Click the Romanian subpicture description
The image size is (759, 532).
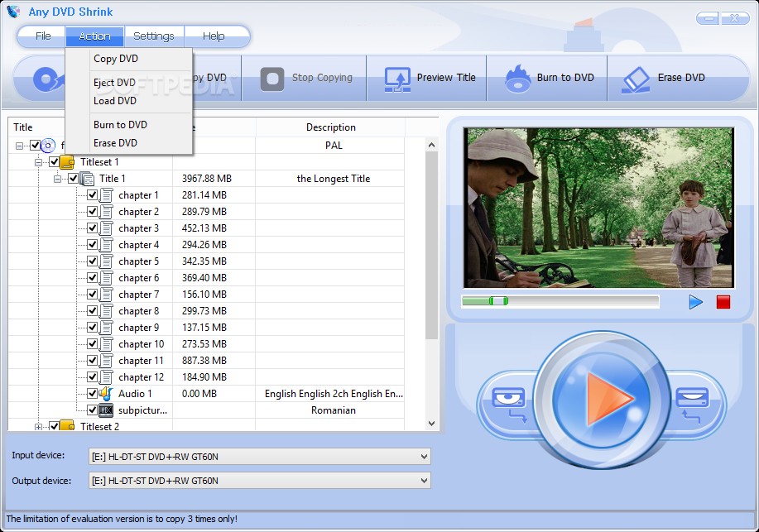333,410
